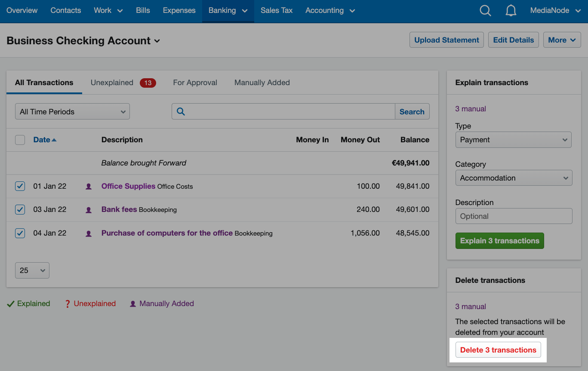The height and width of the screenshot is (371, 588).
Task: Open Contacts in the navigation bar
Action: pyautogui.click(x=66, y=10)
